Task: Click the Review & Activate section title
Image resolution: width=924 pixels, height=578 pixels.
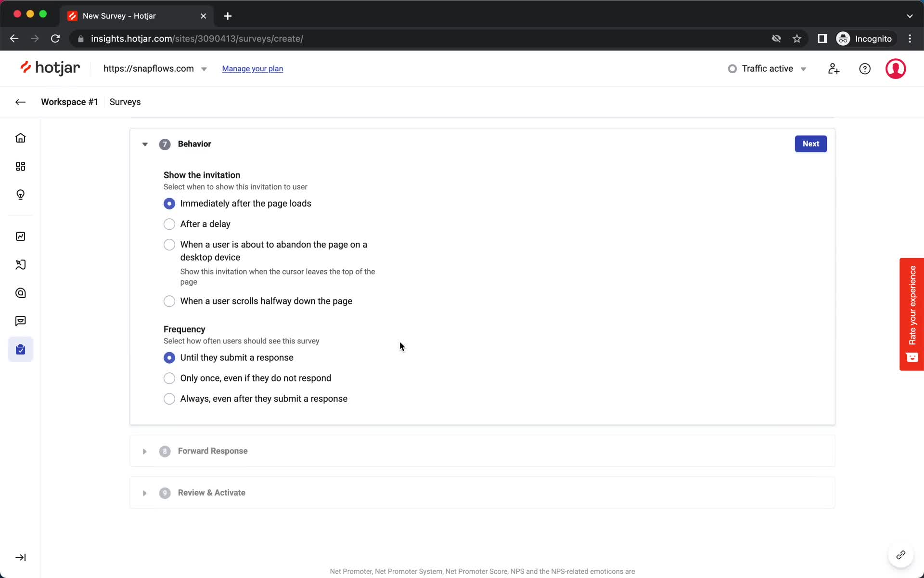Action: pyautogui.click(x=212, y=493)
